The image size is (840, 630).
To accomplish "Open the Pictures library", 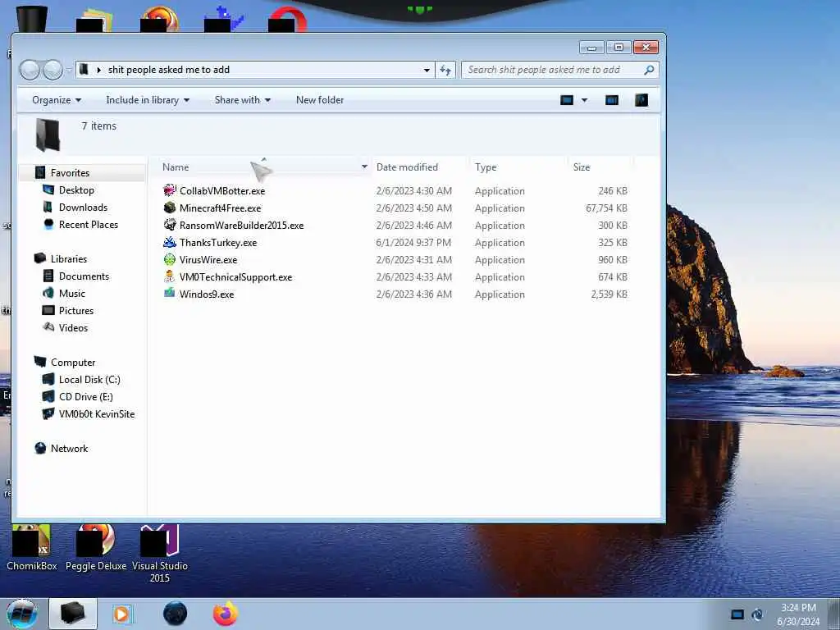I will [x=76, y=311].
